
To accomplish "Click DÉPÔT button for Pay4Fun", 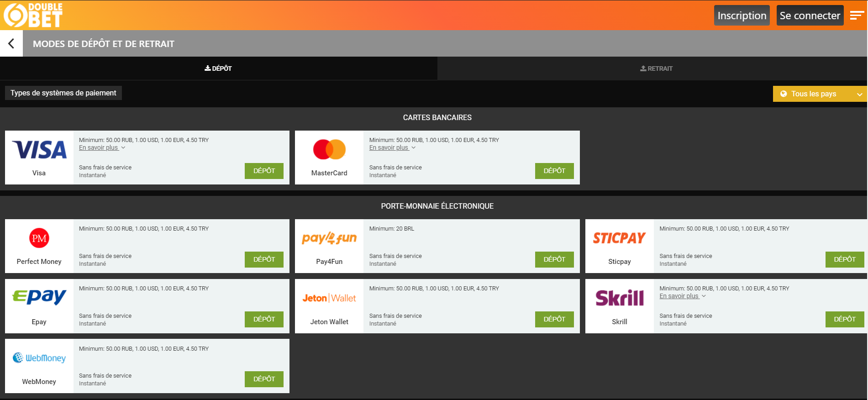I will 554,259.
